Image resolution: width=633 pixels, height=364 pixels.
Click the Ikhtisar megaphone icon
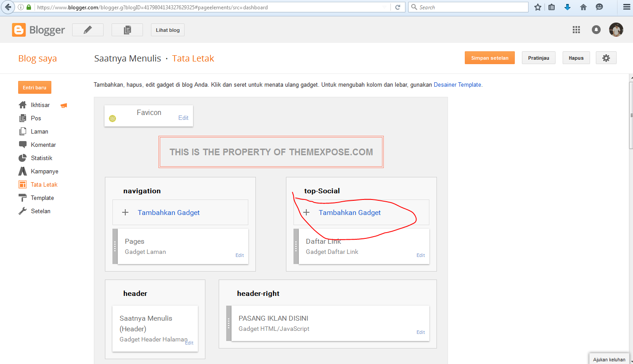[64, 105]
